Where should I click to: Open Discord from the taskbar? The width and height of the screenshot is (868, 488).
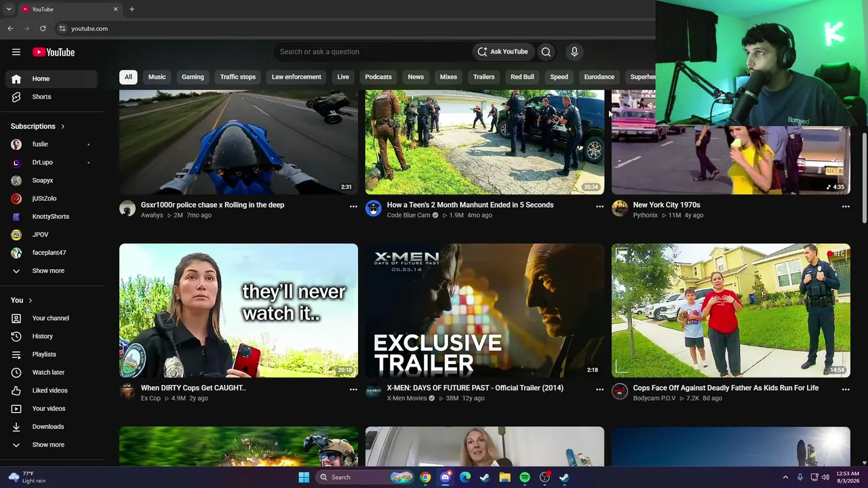click(x=445, y=477)
